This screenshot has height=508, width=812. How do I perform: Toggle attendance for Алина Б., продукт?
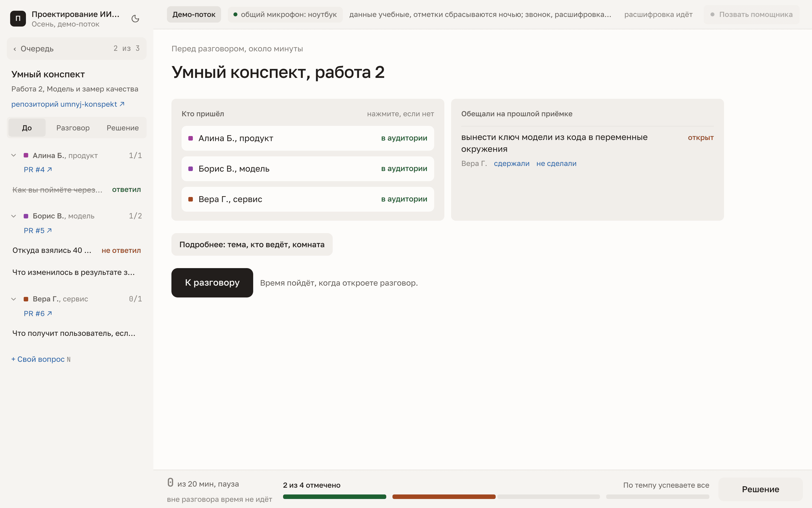(x=308, y=138)
